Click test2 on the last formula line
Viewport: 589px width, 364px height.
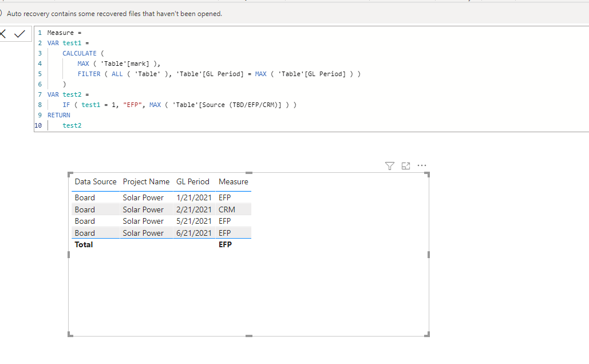pyautogui.click(x=72, y=125)
